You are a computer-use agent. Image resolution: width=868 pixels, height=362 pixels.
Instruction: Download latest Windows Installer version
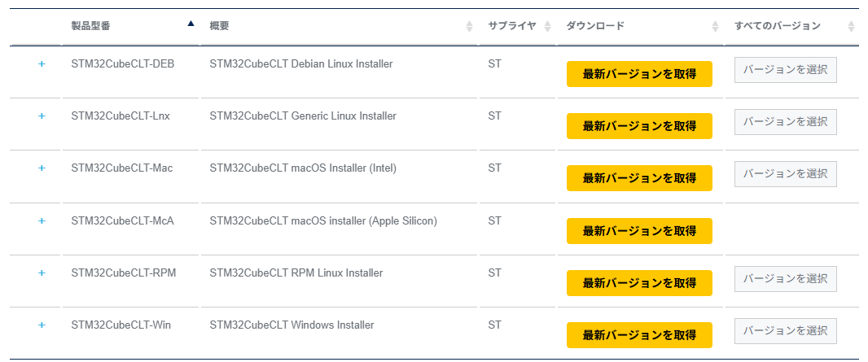[639, 335]
